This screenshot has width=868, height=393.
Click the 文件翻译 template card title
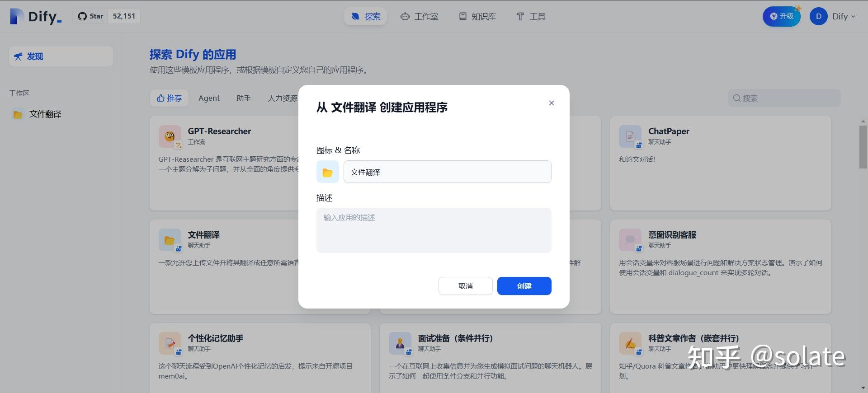pyautogui.click(x=203, y=235)
